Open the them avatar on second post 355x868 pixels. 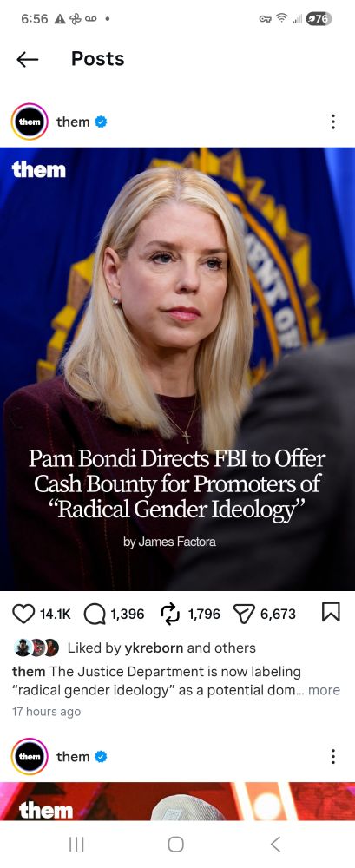(x=30, y=756)
